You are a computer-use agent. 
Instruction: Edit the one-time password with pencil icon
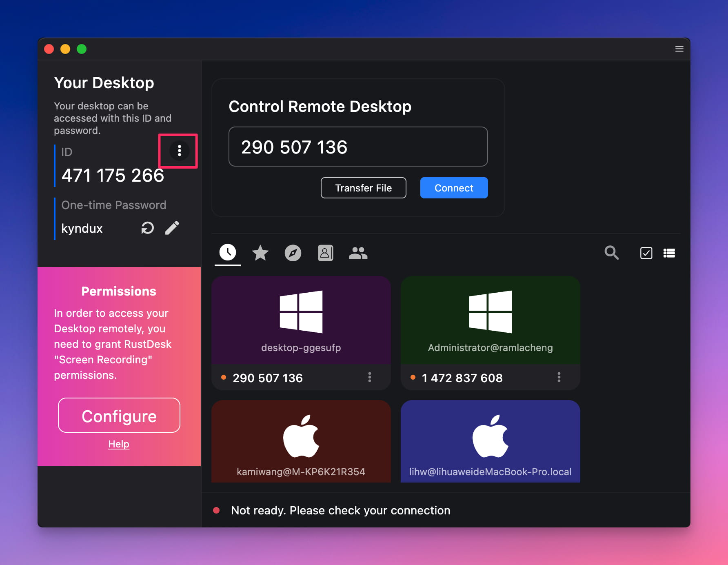[172, 228]
